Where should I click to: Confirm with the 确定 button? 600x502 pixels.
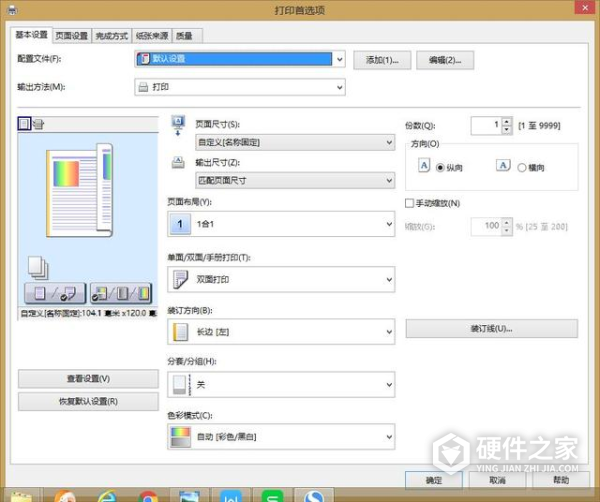click(x=434, y=480)
